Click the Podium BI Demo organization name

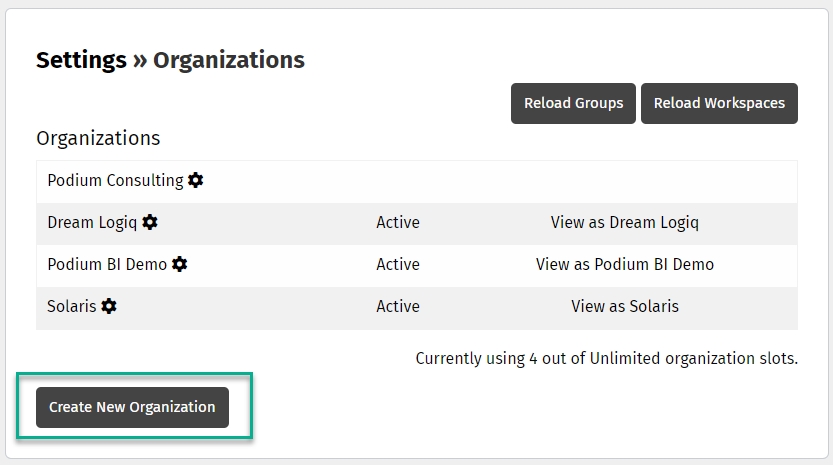(107, 264)
